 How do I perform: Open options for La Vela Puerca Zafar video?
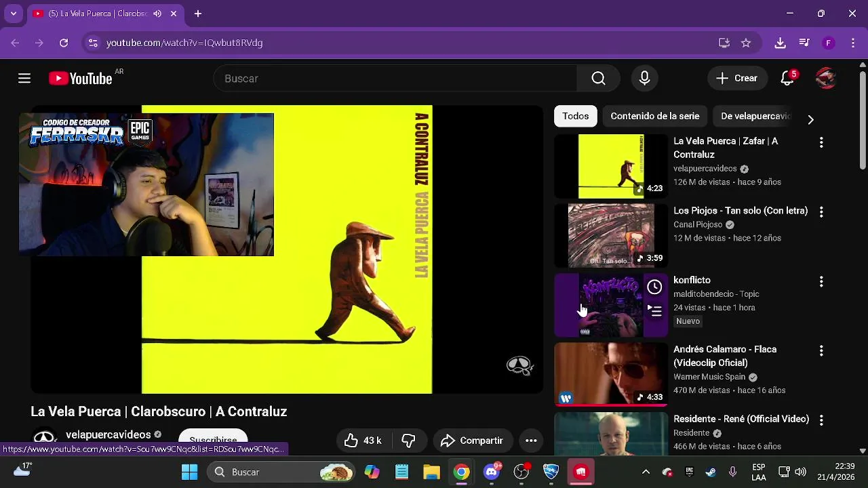click(x=821, y=142)
